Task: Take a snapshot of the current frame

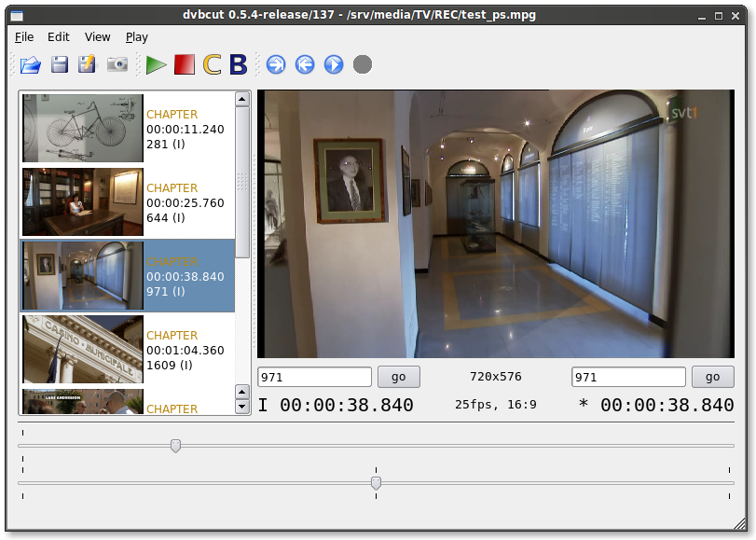Action: (x=115, y=64)
